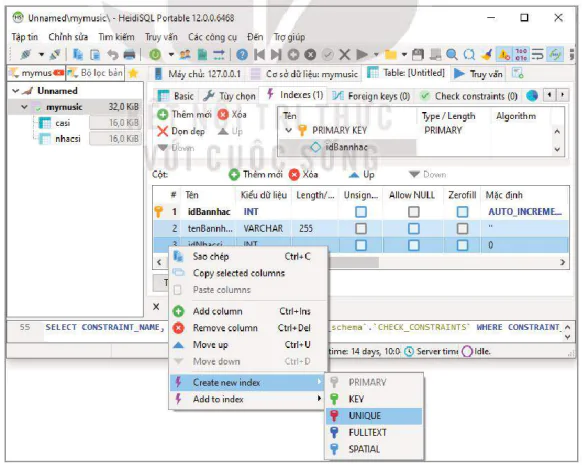586x470 pixels.
Task: Click Up button above columns list
Action: pyautogui.click(x=361, y=174)
